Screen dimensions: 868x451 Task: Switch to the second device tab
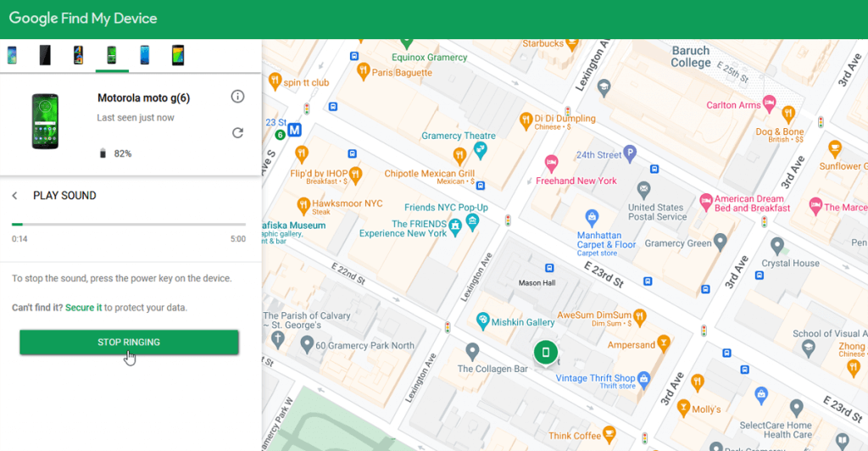click(x=45, y=55)
